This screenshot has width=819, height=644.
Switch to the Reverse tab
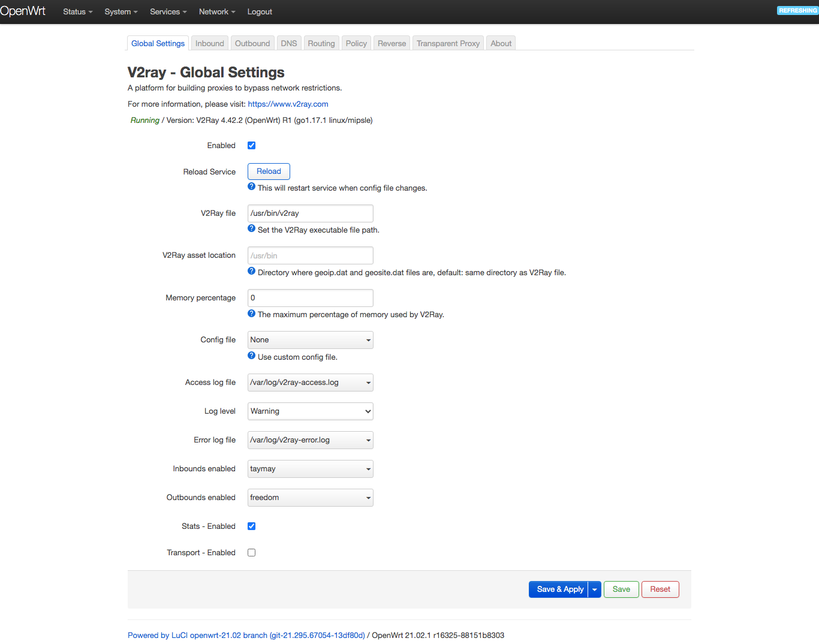[392, 43]
